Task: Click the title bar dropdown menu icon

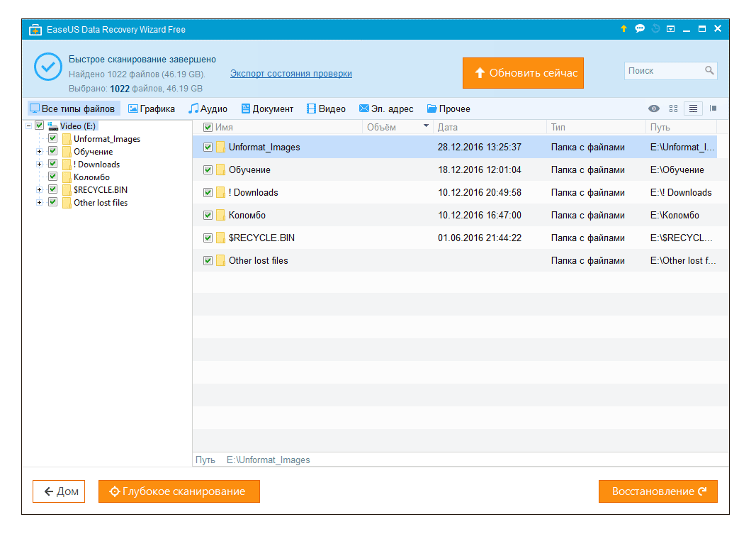Action: [670, 29]
